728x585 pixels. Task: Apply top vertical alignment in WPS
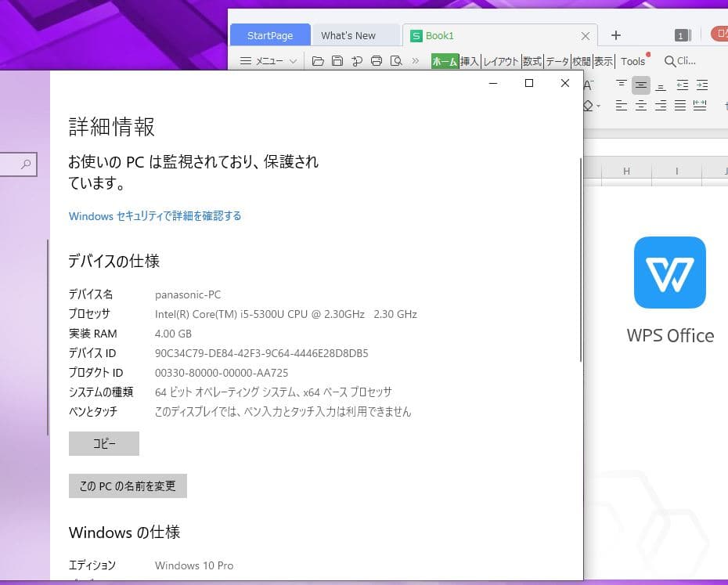click(x=622, y=85)
